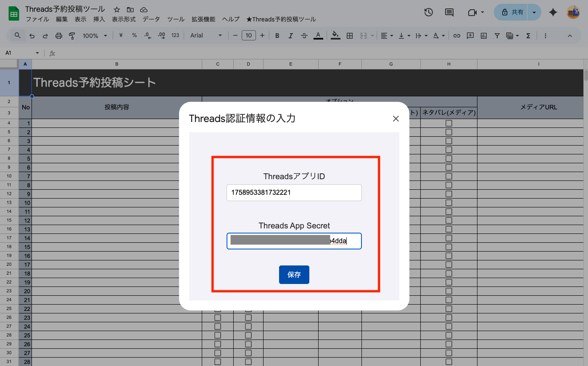The image size is (588, 366).
Task: Click the ThreadsアプリID input field
Action: 294,193
